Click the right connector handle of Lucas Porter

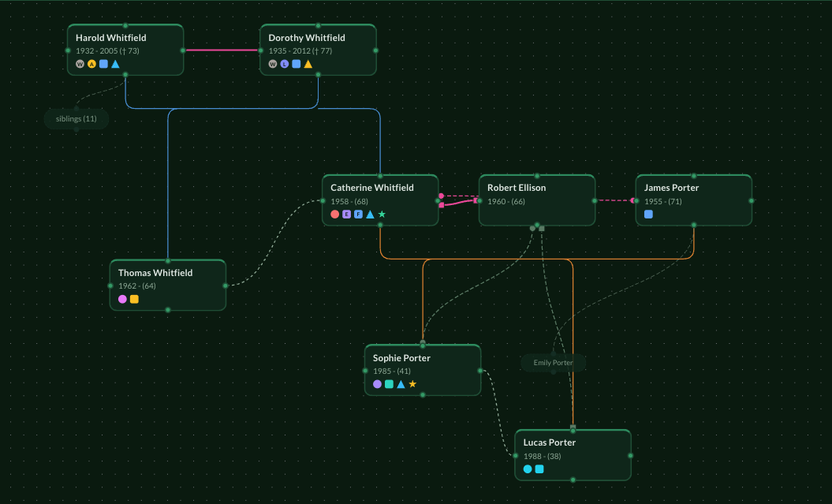pyautogui.click(x=630, y=455)
